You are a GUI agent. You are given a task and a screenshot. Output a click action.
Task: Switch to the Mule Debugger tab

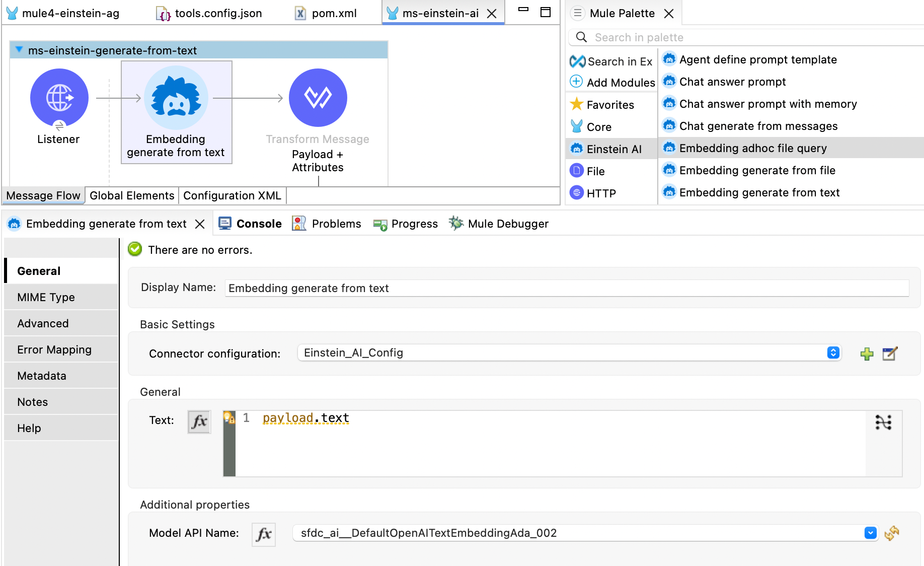(x=499, y=224)
